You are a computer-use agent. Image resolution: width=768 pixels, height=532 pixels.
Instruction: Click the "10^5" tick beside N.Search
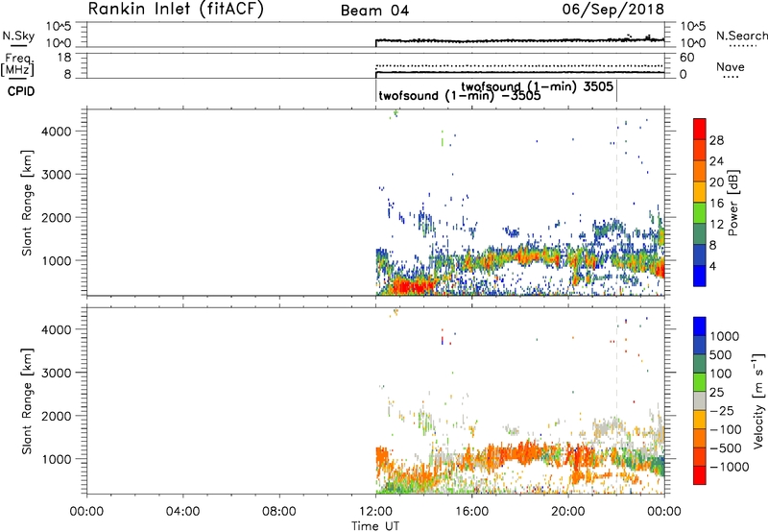[x=693, y=26]
